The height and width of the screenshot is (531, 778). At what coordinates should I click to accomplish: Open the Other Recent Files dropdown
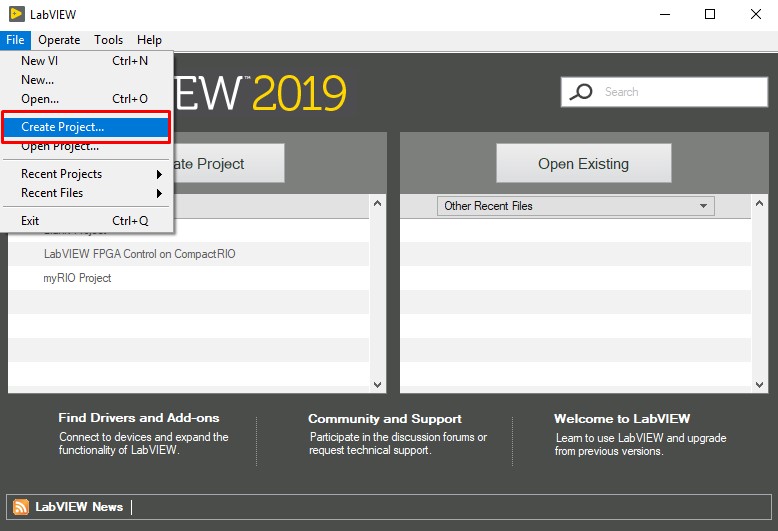(x=576, y=206)
